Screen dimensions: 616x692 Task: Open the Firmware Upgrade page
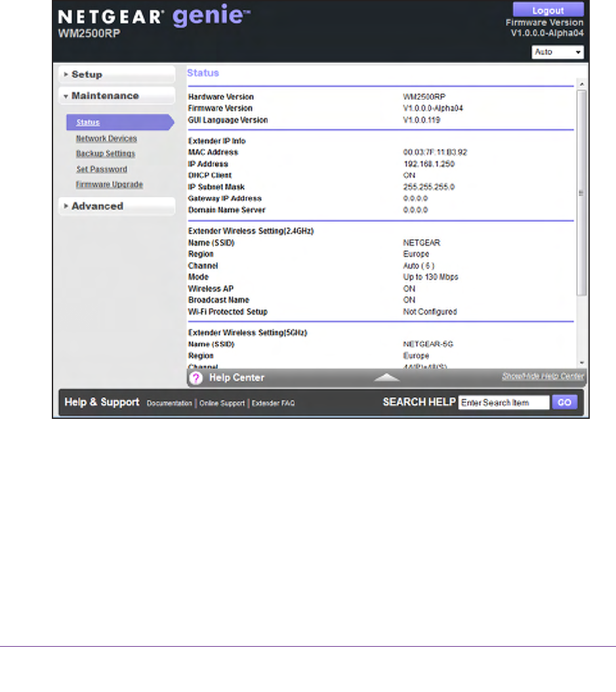click(110, 184)
